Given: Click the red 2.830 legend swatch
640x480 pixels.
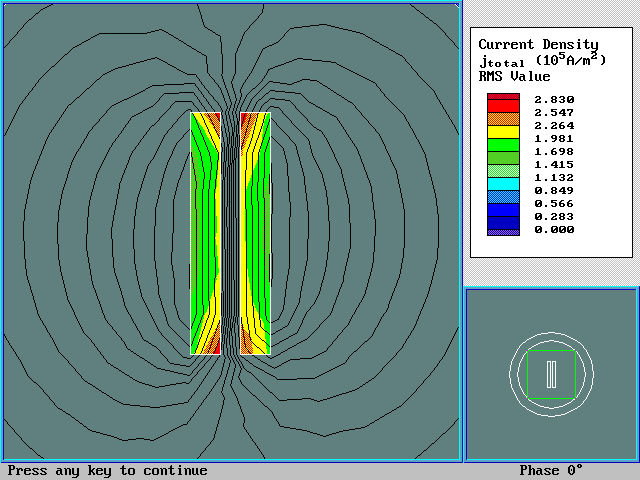Looking at the screenshot, I should 503,99.
